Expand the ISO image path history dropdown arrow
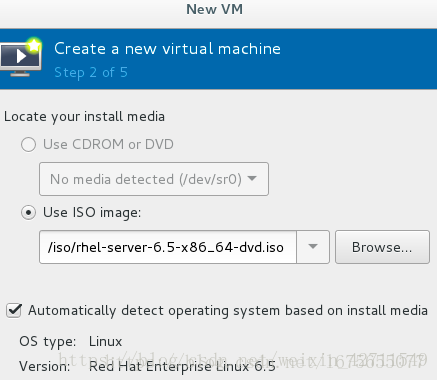Image resolution: width=439 pixels, height=380 pixels. [313, 247]
